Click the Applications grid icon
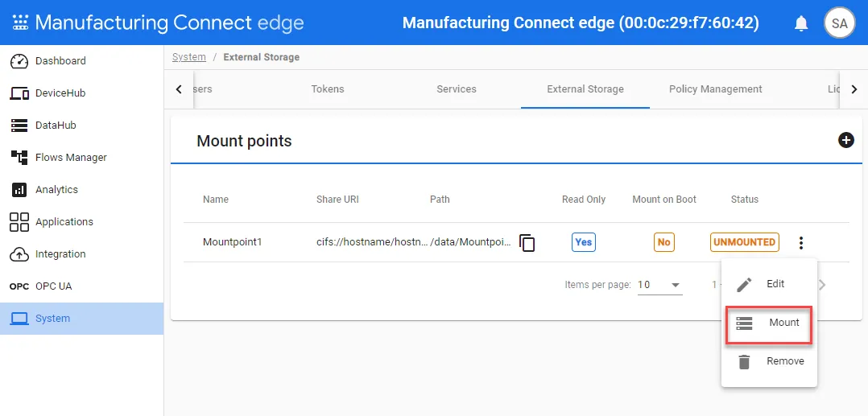The height and width of the screenshot is (416, 868). coord(19,222)
